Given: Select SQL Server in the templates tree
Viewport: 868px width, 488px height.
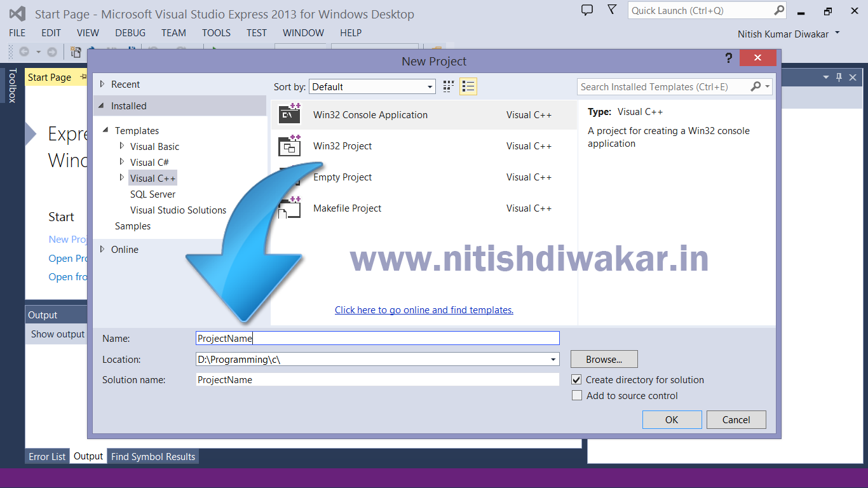Looking at the screenshot, I should coord(153,194).
